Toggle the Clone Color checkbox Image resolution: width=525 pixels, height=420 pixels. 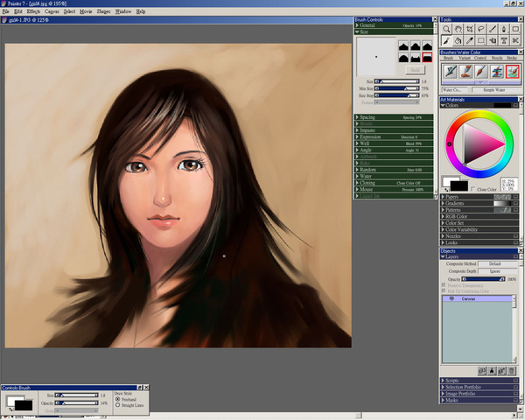tap(472, 189)
